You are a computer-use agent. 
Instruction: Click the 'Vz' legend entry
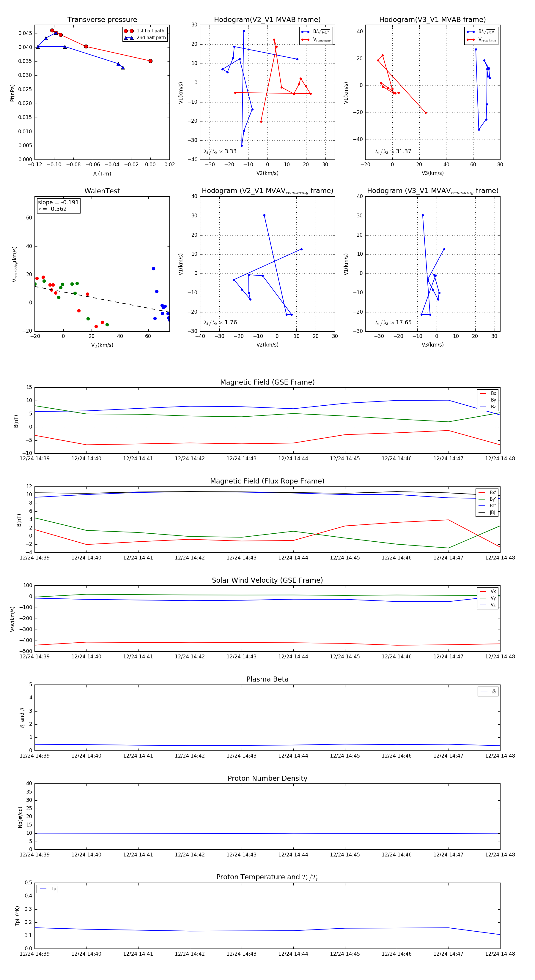(488, 605)
